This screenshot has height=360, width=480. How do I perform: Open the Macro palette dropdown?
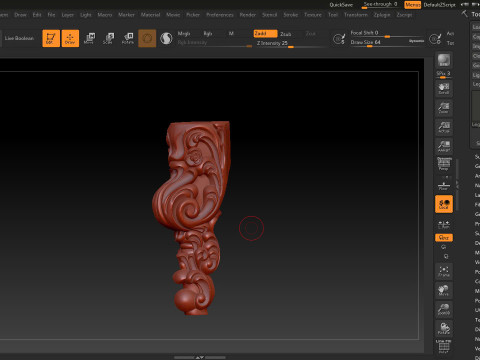click(105, 15)
